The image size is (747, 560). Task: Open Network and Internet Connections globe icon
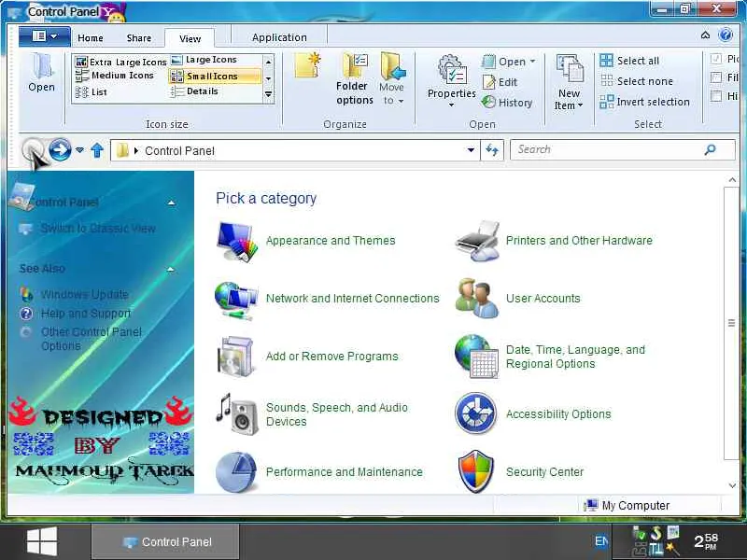pos(236,300)
